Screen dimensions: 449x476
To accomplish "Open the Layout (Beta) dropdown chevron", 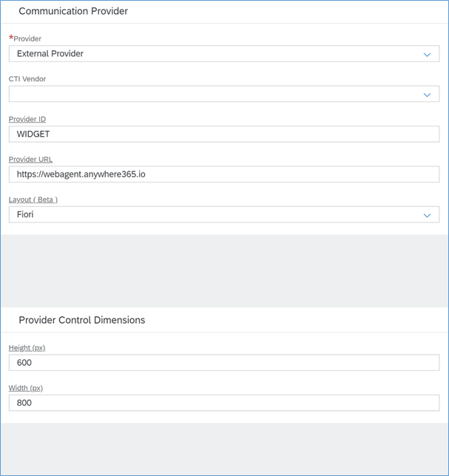I will pos(427,215).
